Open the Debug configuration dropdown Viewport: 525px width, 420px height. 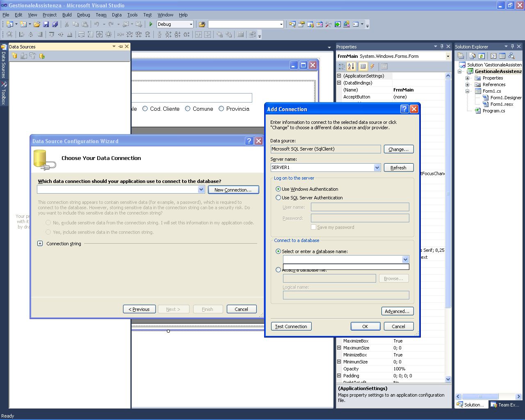point(191,24)
